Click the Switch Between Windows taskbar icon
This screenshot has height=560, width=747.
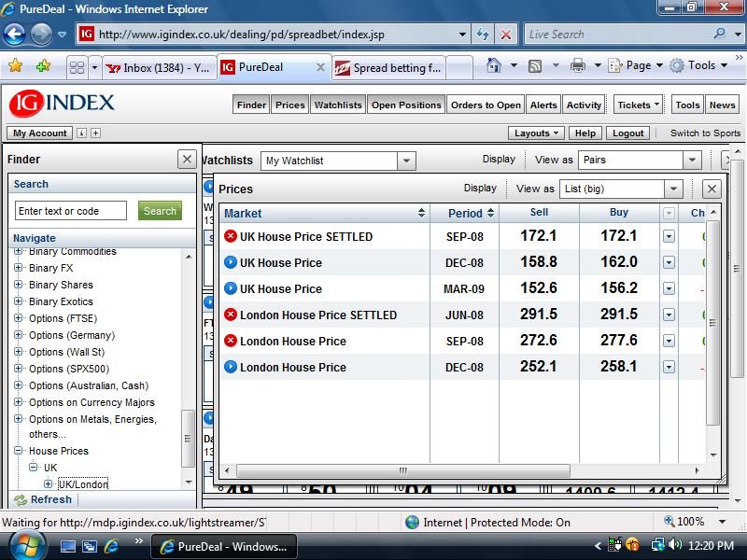coord(89,546)
